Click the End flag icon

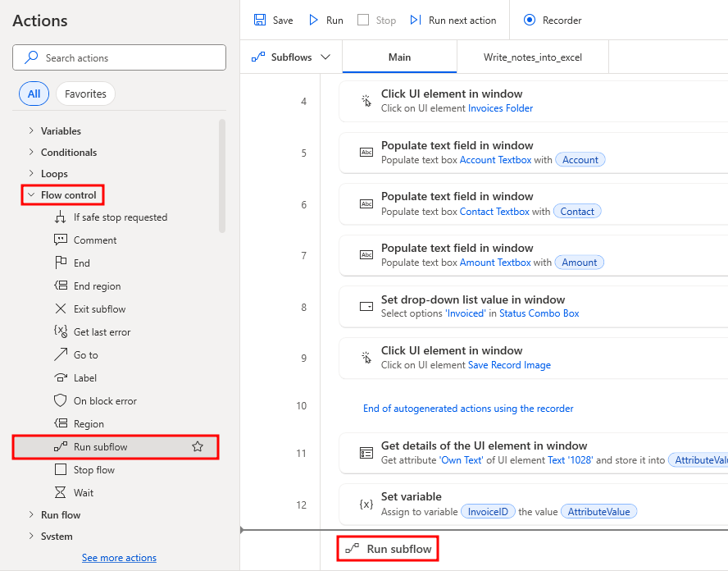point(61,263)
